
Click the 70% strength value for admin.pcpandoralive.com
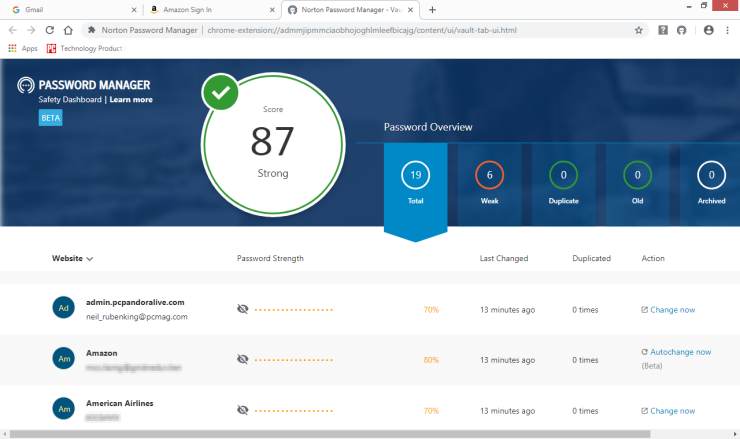click(431, 310)
